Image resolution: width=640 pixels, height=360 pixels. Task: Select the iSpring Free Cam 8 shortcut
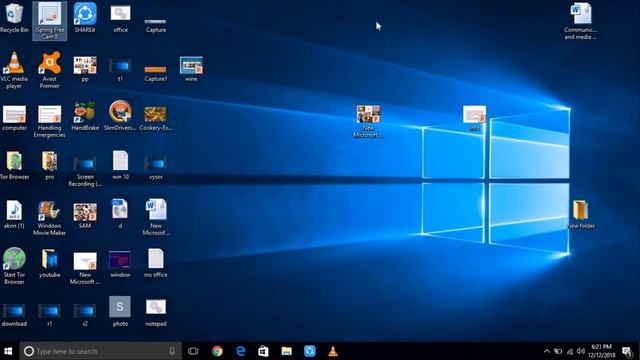pos(49,21)
